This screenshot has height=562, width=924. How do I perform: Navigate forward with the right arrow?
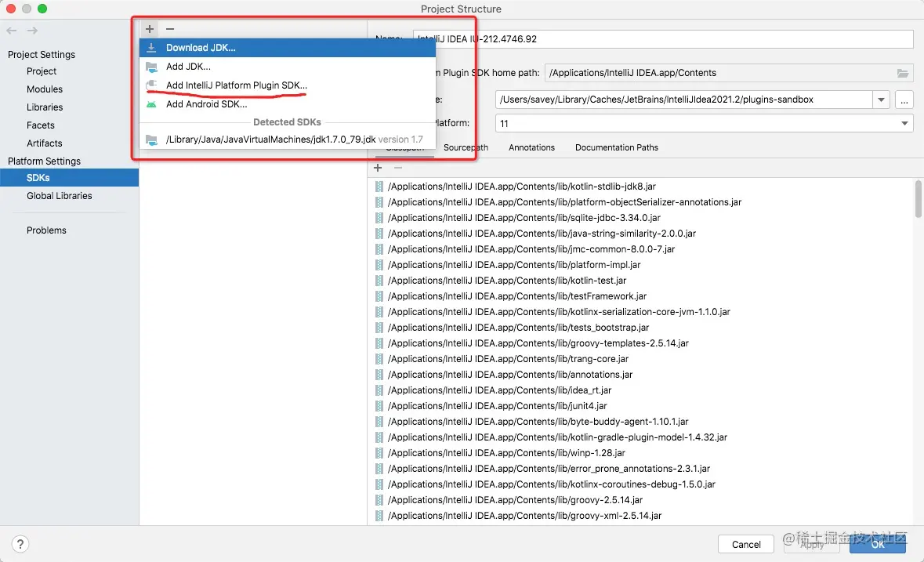coord(32,31)
